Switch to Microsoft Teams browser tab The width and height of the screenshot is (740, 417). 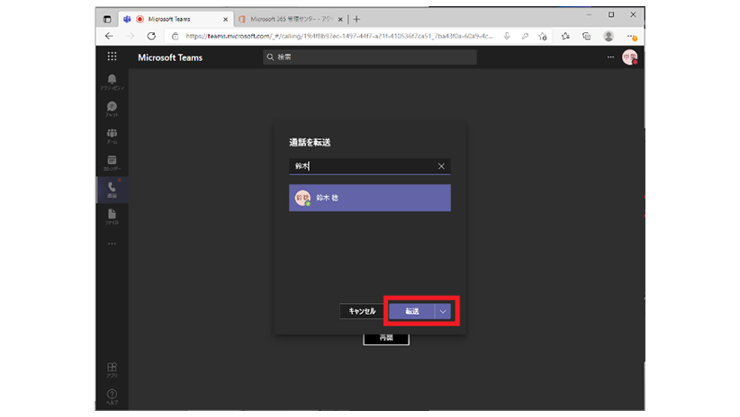[x=175, y=19]
